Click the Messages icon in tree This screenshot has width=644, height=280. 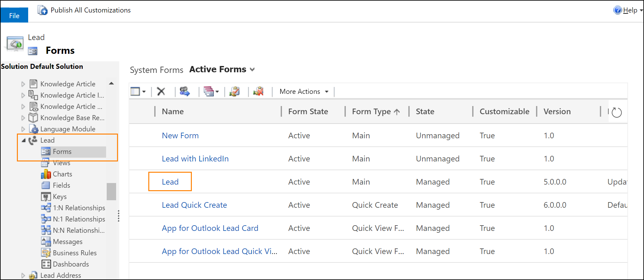pyautogui.click(x=46, y=242)
